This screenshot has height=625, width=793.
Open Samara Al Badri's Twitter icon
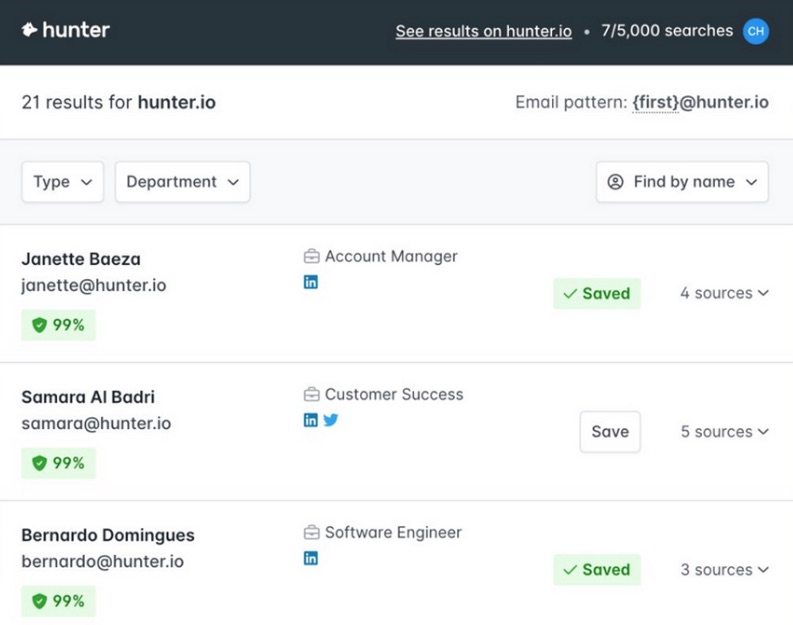point(331,420)
